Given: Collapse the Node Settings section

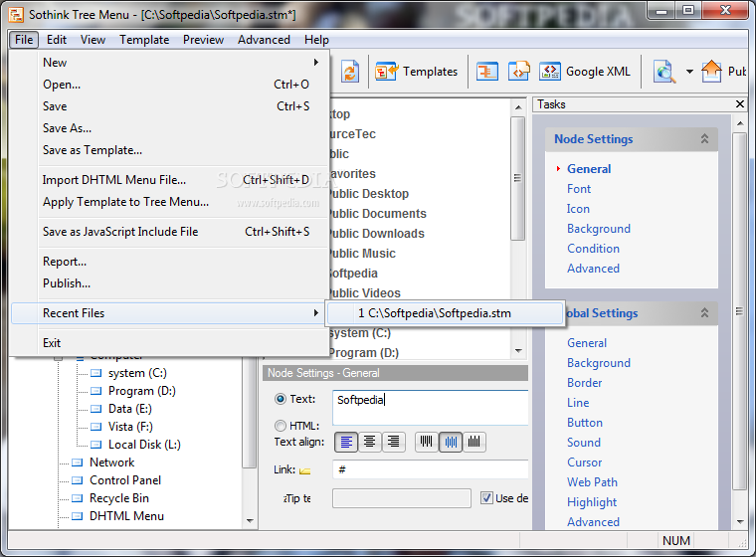Looking at the screenshot, I should pyautogui.click(x=704, y=139).
